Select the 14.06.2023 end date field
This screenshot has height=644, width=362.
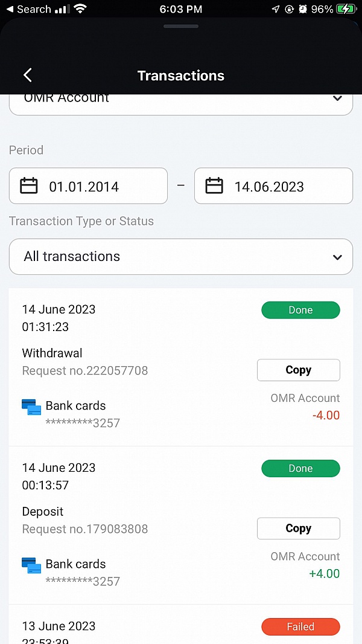coord(273,186)
